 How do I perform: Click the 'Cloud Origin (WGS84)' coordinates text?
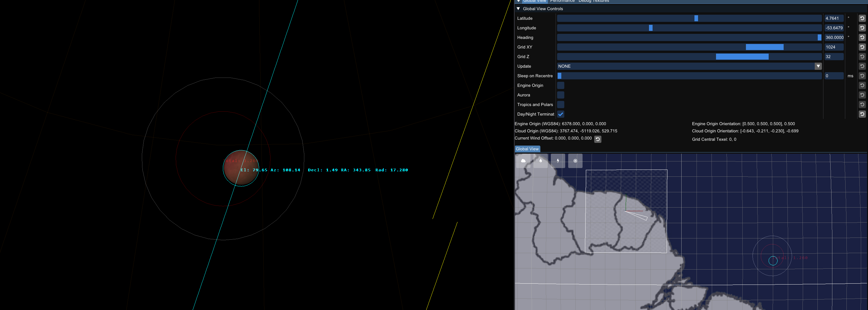point(566,131)
